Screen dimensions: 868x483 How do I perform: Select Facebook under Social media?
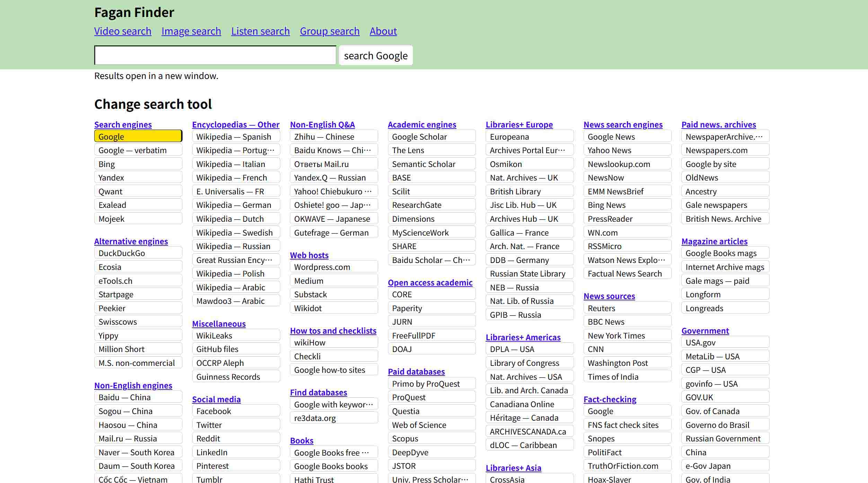236,411
